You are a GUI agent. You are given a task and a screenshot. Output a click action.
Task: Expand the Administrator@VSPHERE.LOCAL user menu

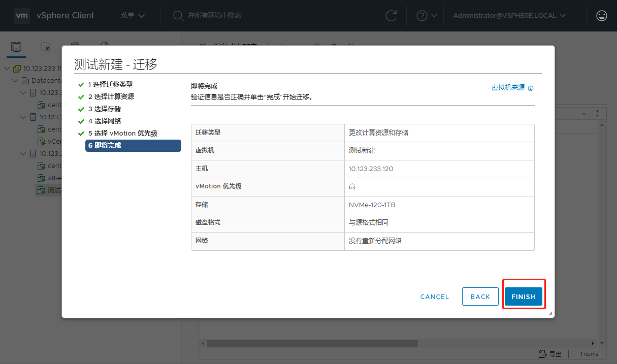point(509,15)
